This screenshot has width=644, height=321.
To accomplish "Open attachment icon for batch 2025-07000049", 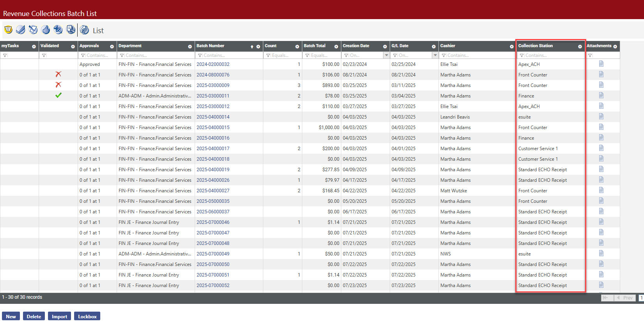I will point(601,253).
